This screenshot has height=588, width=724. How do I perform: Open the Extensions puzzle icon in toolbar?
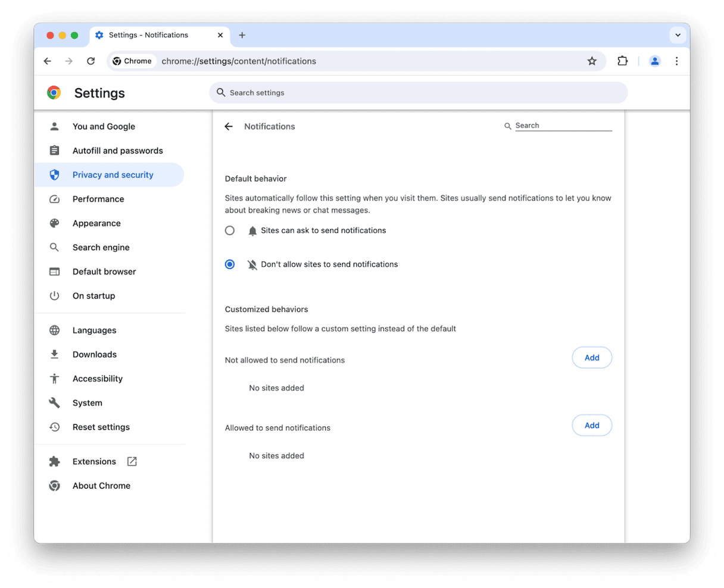tap(623, 61)
